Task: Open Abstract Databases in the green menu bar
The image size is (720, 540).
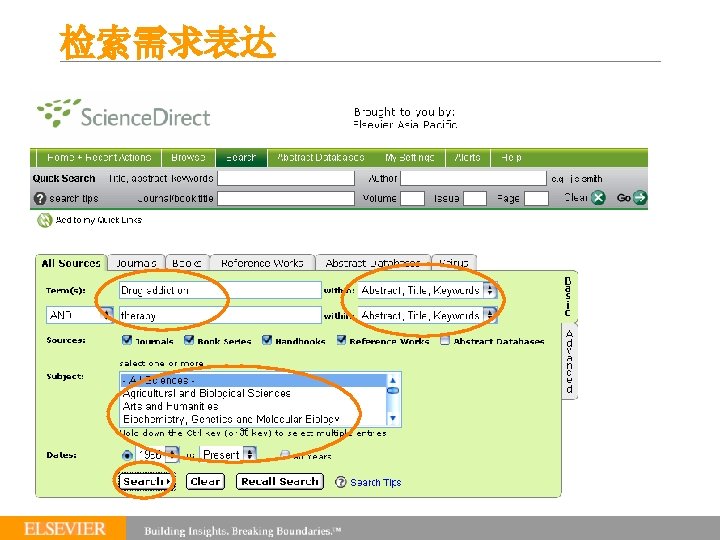Action: point(321,158)
